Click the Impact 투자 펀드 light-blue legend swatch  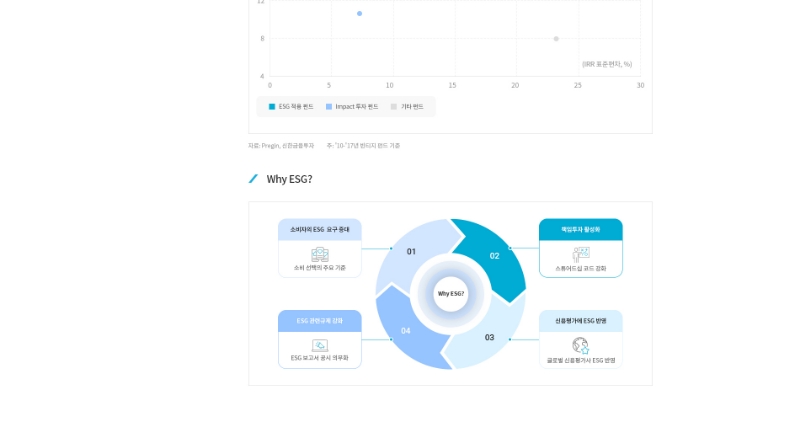[x=329, y=107]
